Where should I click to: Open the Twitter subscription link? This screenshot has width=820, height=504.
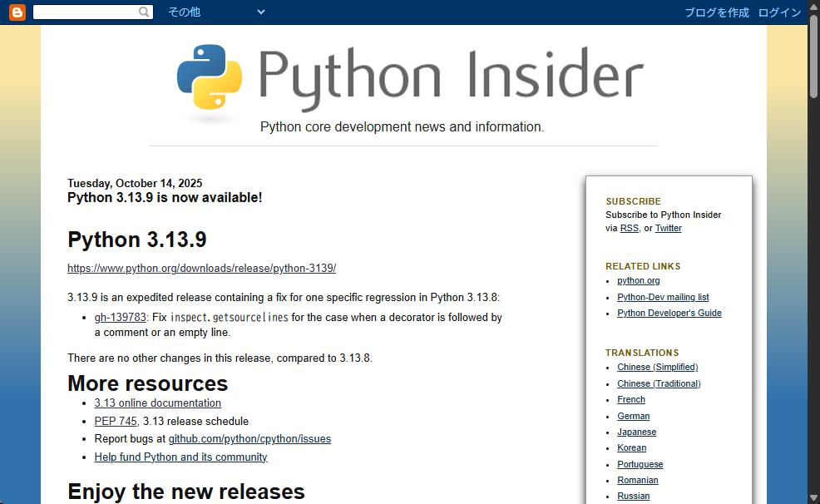(668, 228)
